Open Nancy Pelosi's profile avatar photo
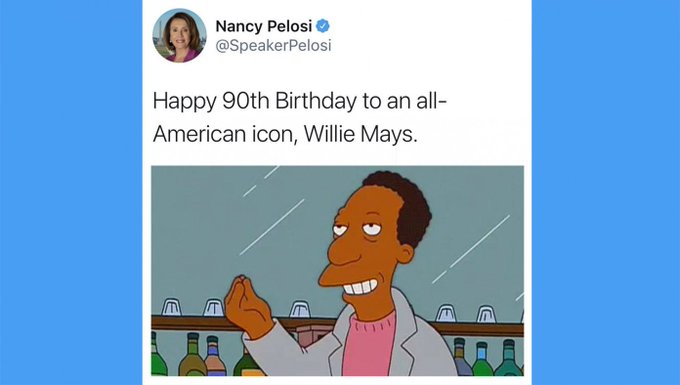Image resolution: width=680 pixels, height=385 pixels. click(179, 36)
